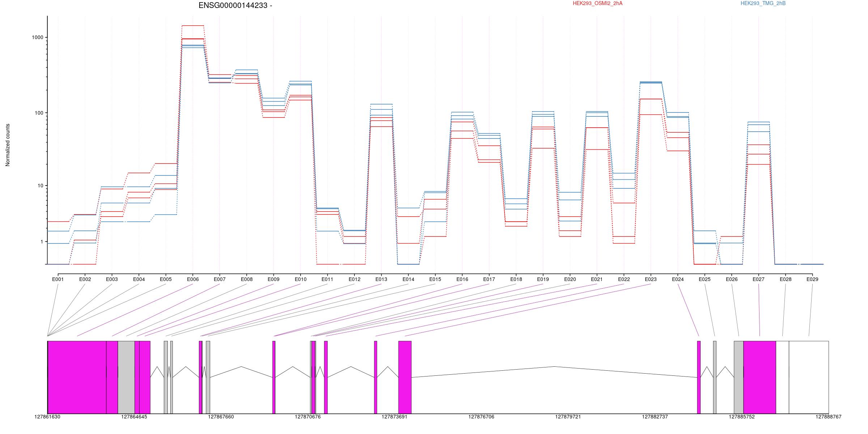Click the thin magenta exon right of 127882737
The height and width of the screenshot is (434, 868).
[699, 377]
